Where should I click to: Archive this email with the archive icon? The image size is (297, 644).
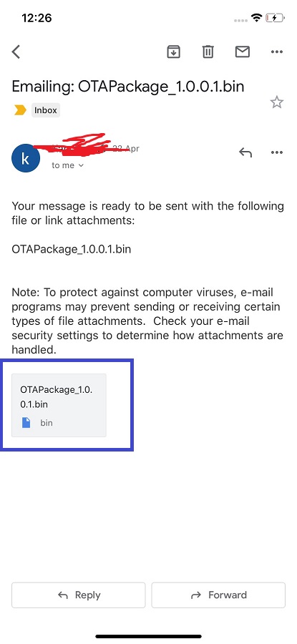[x=173, y=52]
